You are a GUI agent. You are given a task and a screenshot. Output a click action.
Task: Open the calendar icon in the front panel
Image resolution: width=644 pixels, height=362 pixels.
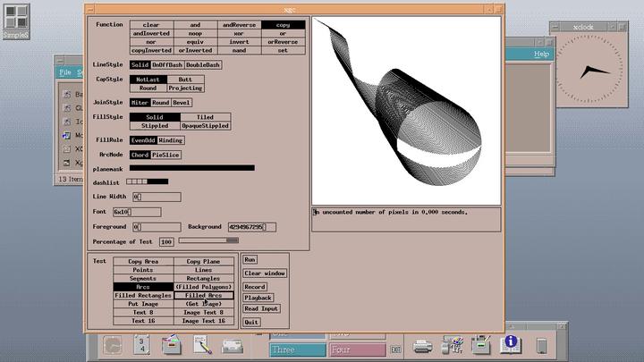click(141, 344)
